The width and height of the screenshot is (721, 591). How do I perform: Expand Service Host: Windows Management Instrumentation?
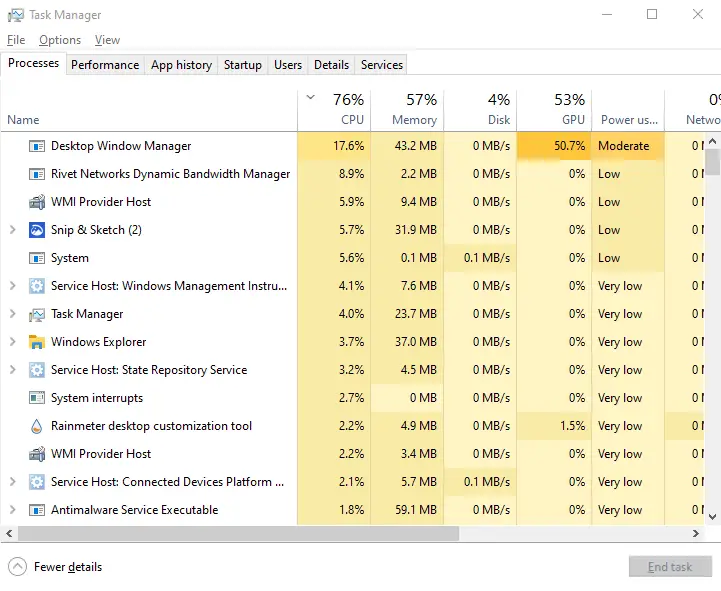(x=13, y=286)
